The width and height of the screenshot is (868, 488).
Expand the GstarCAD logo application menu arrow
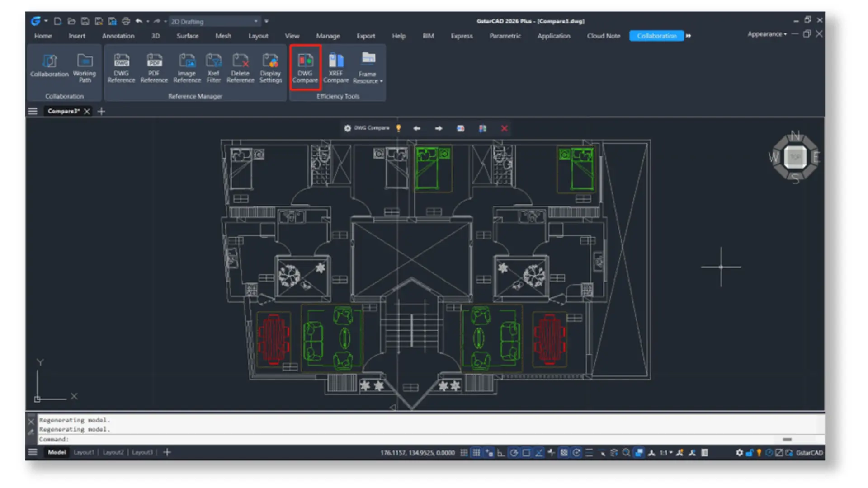click(46, 21)
